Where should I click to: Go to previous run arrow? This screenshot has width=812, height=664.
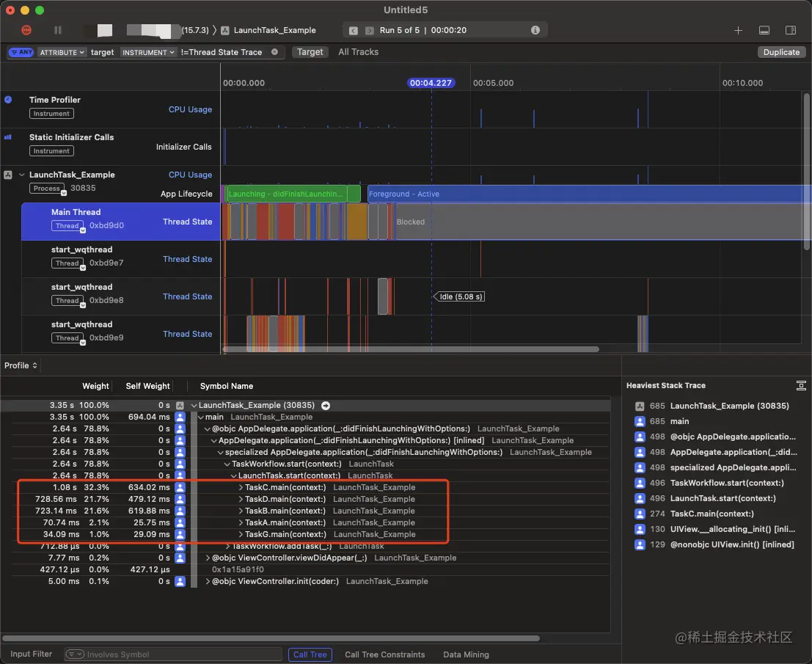(x=353, y=31)
